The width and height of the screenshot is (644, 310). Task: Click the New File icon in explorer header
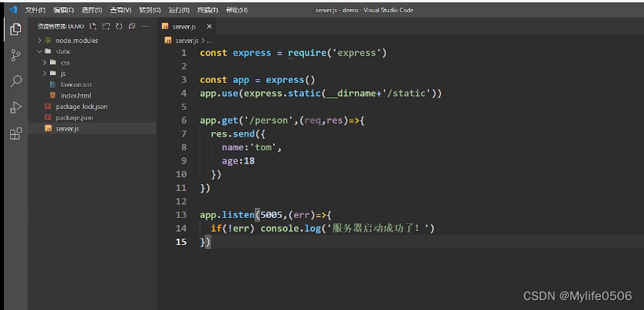tap(94, 26)
